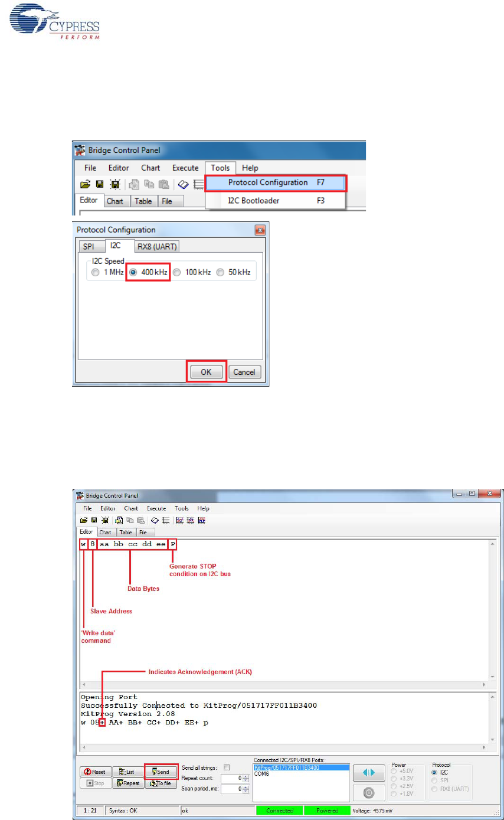
Task: Choose I2C Bootloader F3 from the Tools menu
Action: tap(276, 201)
